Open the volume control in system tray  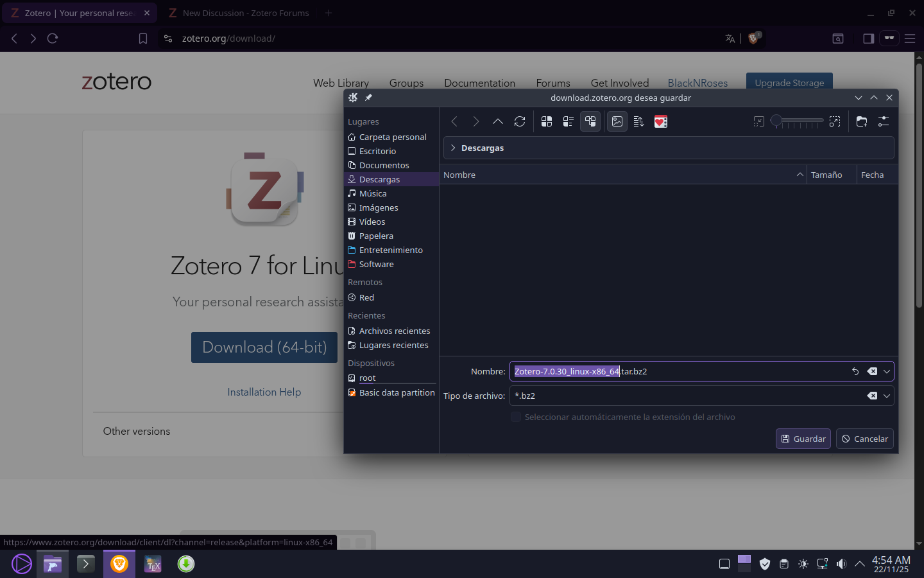[x=841, y=564]
